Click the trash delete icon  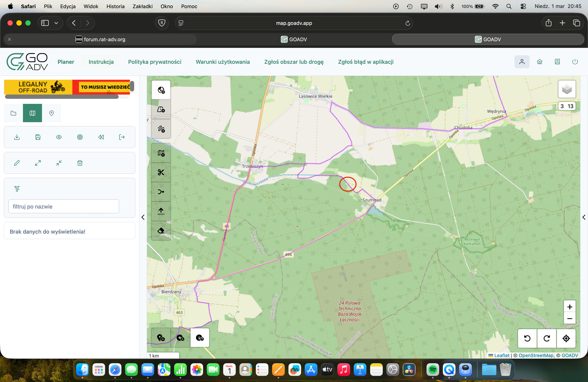pyautogui.click(x=80, y=163)
